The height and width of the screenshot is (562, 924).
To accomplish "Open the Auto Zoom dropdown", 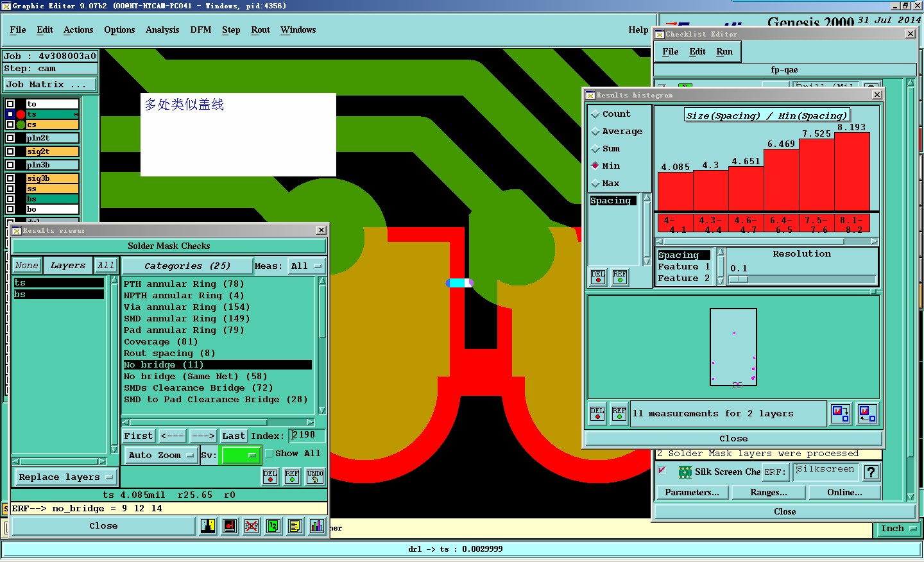I will 160,456.
